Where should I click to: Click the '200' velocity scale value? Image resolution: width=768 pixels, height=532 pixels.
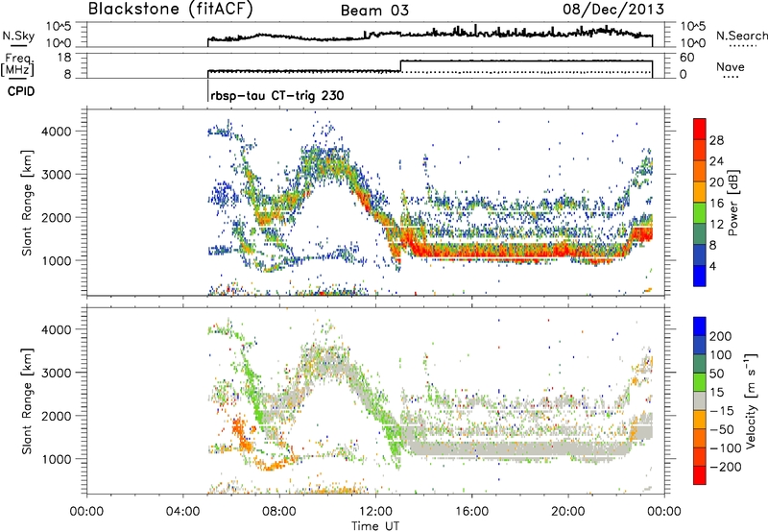tap(721, 336)
